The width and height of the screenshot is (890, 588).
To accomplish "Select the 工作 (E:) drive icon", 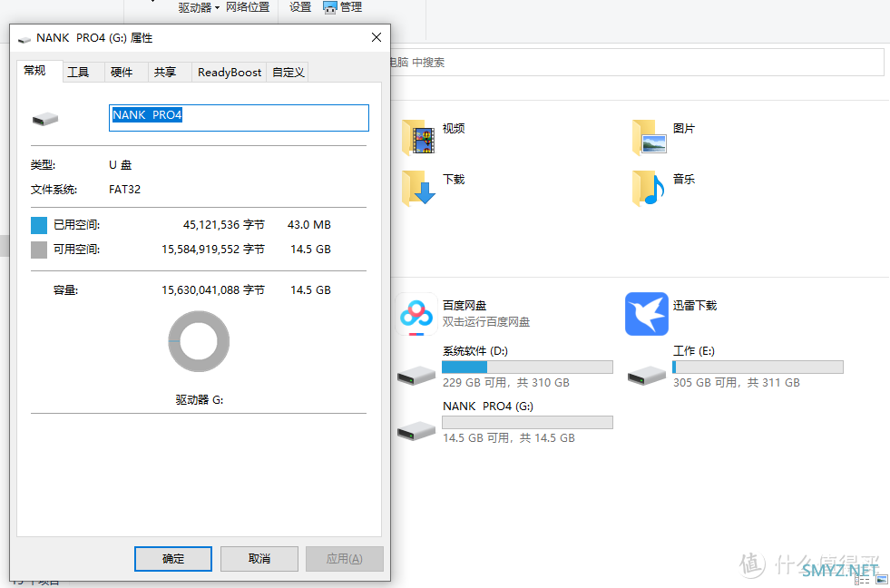I will (647, 375).
